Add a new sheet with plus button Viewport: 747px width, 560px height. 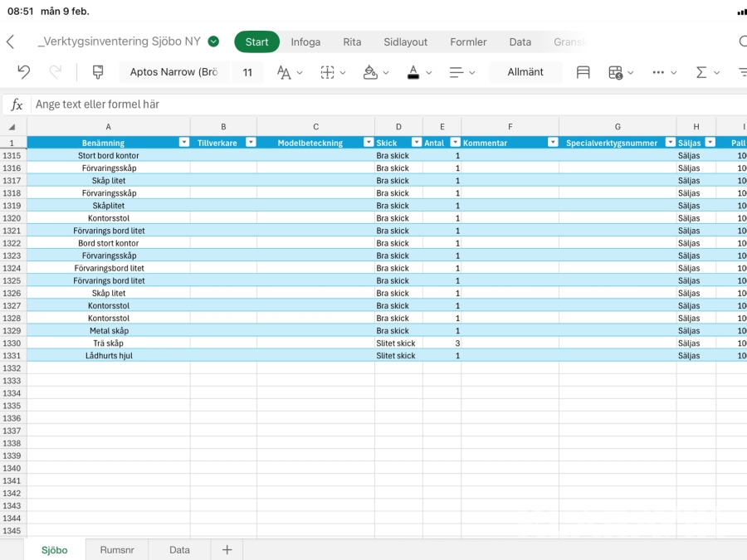227,549
